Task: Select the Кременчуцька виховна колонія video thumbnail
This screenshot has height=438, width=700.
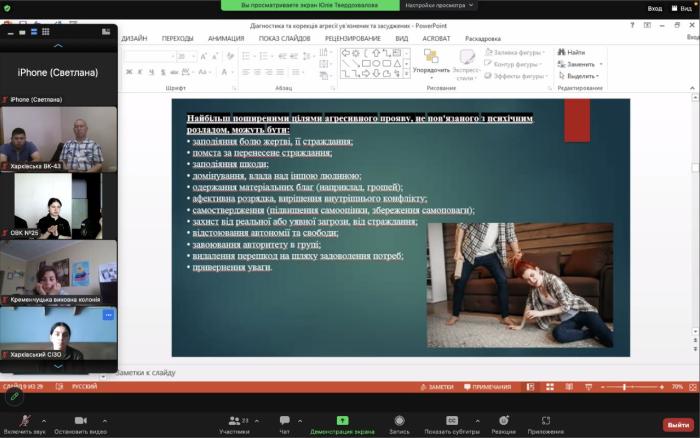Action: point(59,271)
